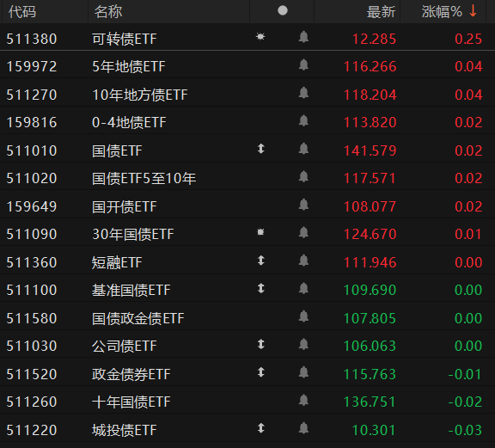Click the alert bell for 城投债ETF
495x448 pixels.
pos(303,428)
